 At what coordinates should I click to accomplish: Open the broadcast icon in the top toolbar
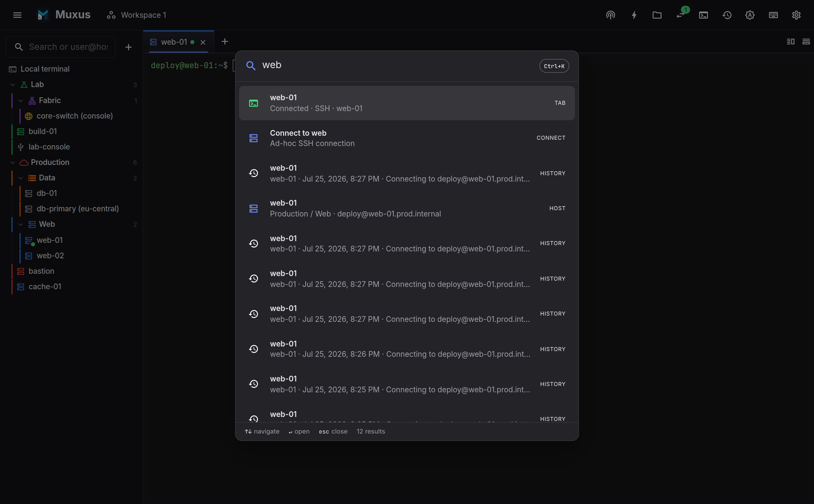coord(610,15)
